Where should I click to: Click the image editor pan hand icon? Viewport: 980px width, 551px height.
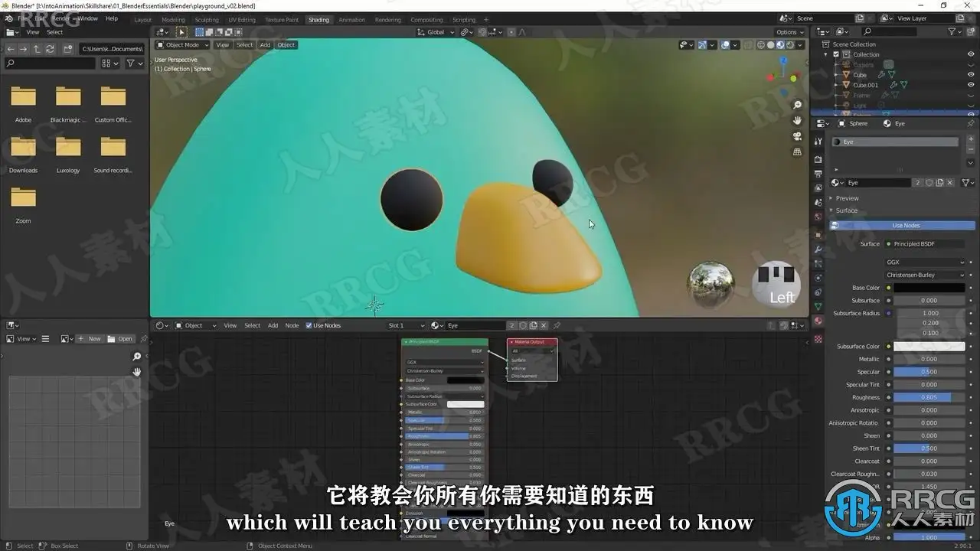click(136, 372)
